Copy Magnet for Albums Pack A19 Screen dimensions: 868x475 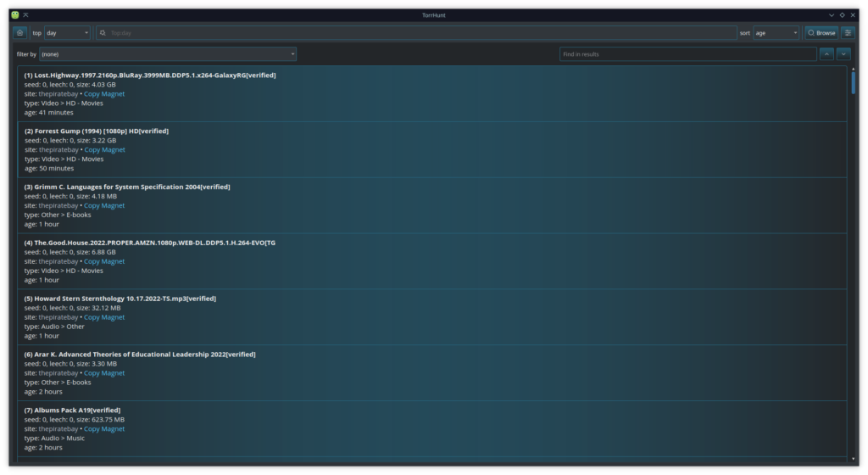point(104,429)
